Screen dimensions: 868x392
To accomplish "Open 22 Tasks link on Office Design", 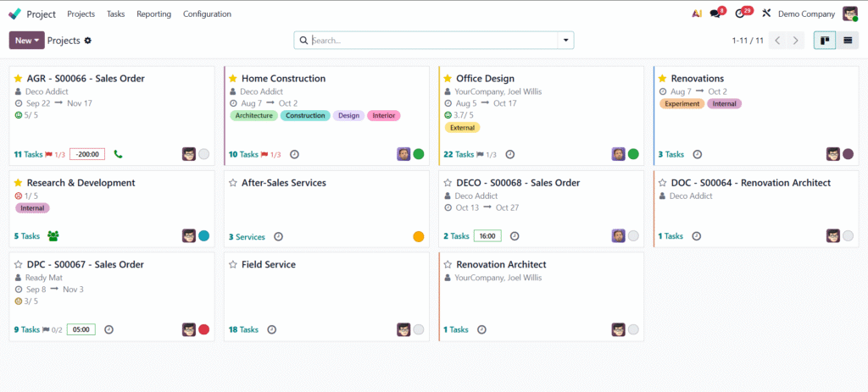I will (457, 154).
